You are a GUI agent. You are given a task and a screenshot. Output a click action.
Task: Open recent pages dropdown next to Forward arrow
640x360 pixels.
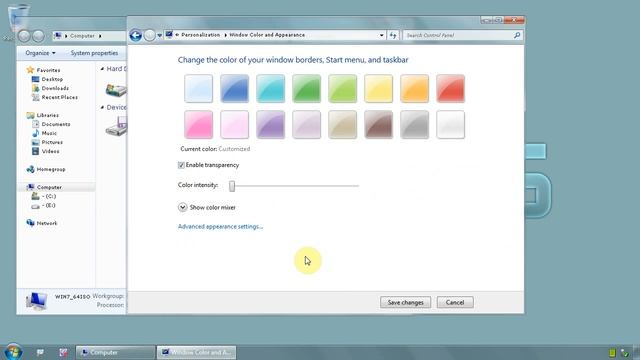(160, 36)
